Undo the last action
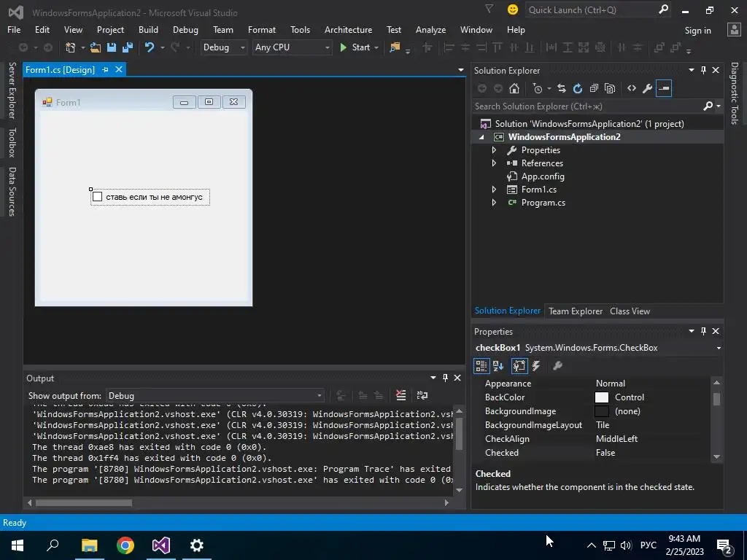The image size is (747, 560). [x=150, y=47]
